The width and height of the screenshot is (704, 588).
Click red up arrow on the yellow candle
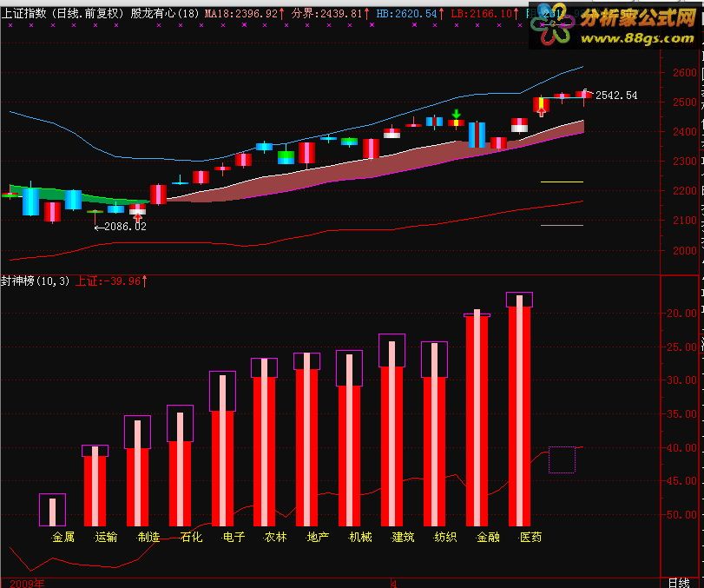click(x=542, y=112)
